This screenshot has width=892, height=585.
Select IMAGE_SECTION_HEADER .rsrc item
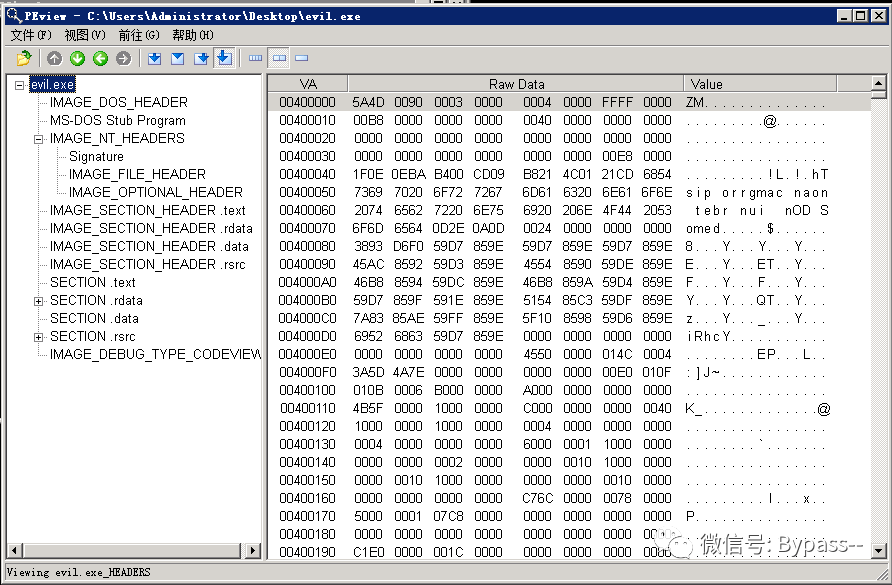[x=147, y=265]
